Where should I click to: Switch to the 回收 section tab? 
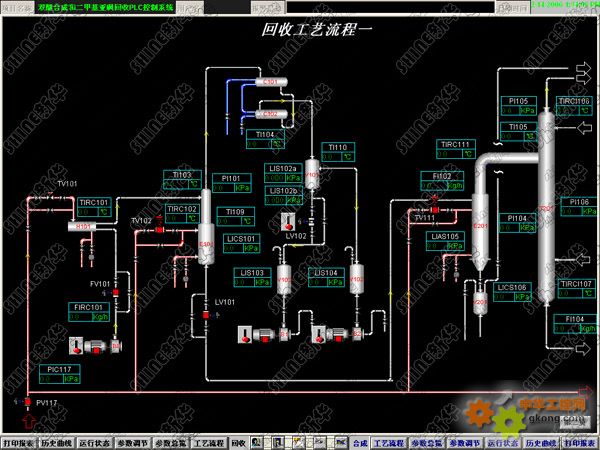pyautogui.click(x=238, y=442)
